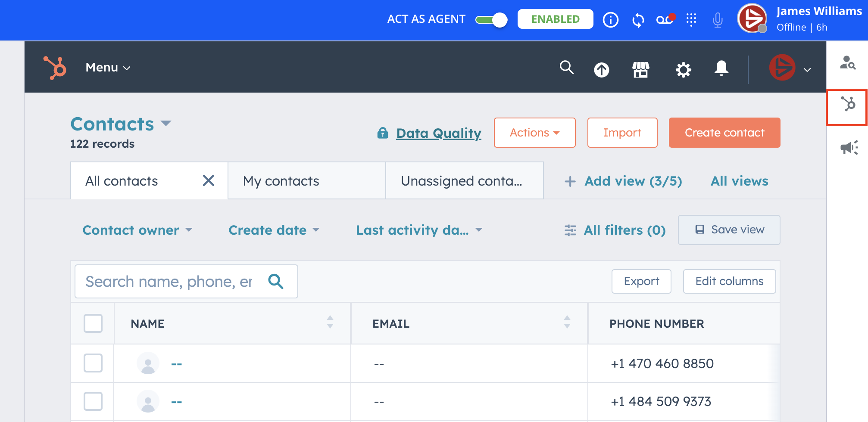Open HubSpot settings gear icon
Screen dimensions: 868x422
point(683,69)
